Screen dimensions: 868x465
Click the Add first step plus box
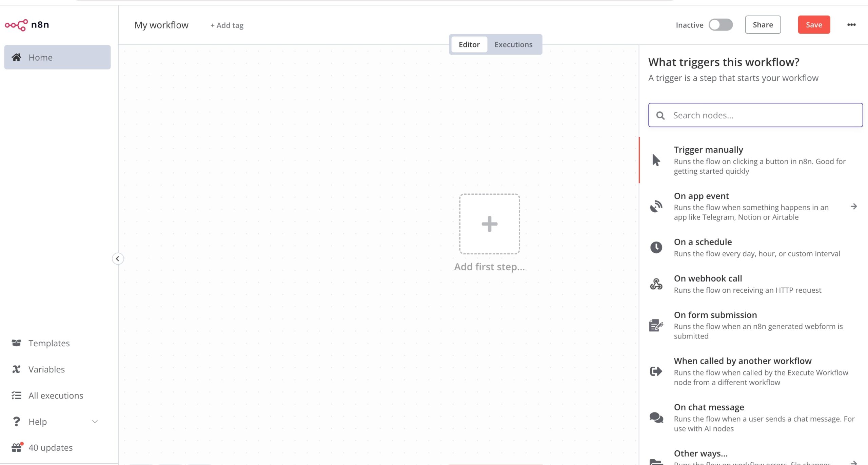[x=490, y=224]
